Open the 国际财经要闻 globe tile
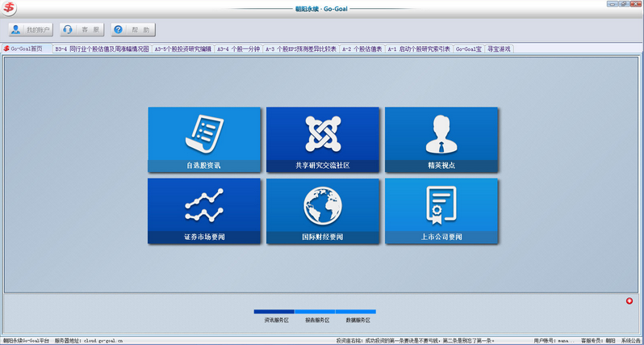This screenshot has height=345, width=644. pos(322,211)
